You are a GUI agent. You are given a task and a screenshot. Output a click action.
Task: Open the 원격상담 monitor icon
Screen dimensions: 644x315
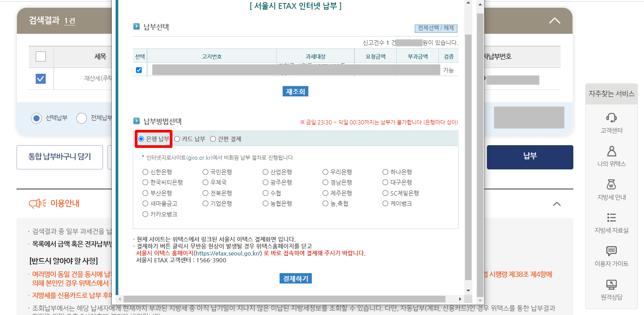(611, 284)
